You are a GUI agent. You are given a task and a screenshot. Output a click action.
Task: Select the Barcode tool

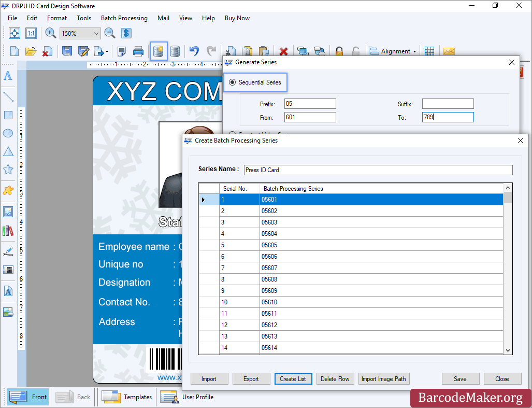8,270
